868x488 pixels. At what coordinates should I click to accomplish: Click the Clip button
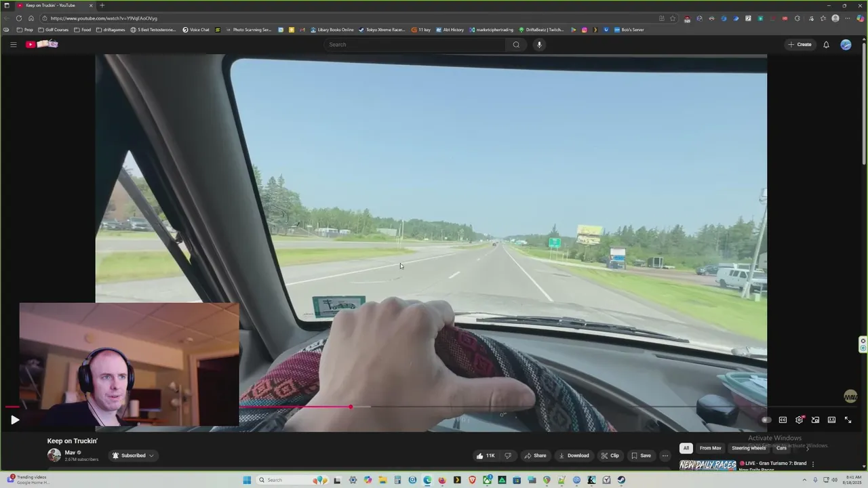[x=610, y=455]
